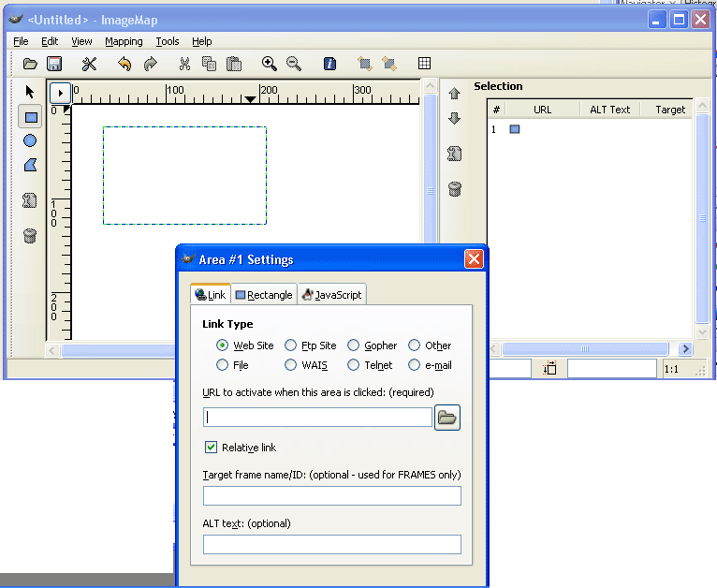This screenshot has width=717, height=588.
Task: Click the ALT Text column header
Action: [x=609, y=110]
